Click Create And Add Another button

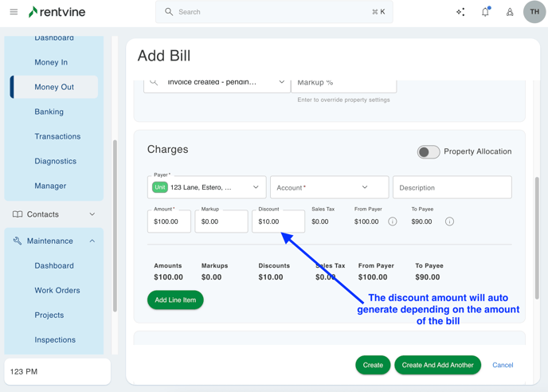[437, 365]
